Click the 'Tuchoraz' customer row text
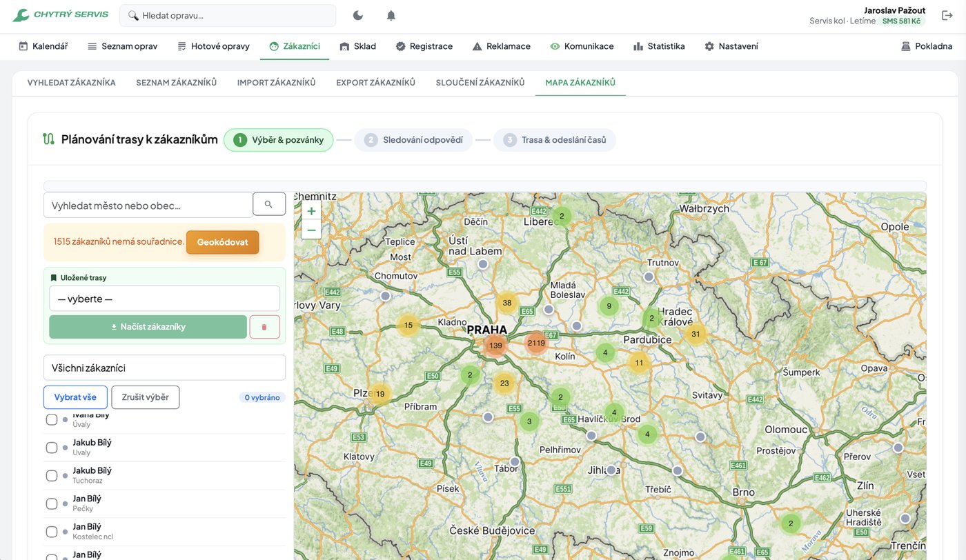 point(88,481)
